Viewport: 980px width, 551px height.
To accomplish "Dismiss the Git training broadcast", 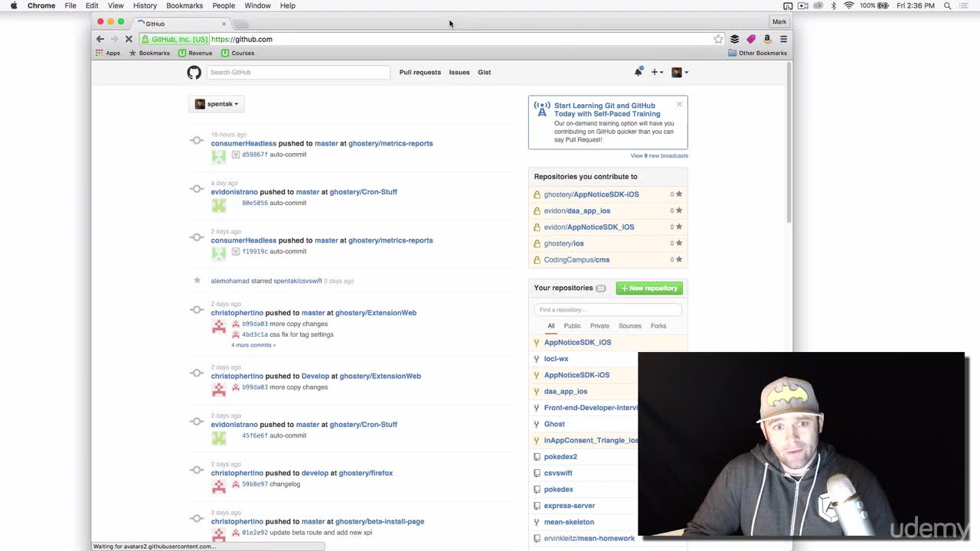I will pyautogui.click(x=679, y=104).
